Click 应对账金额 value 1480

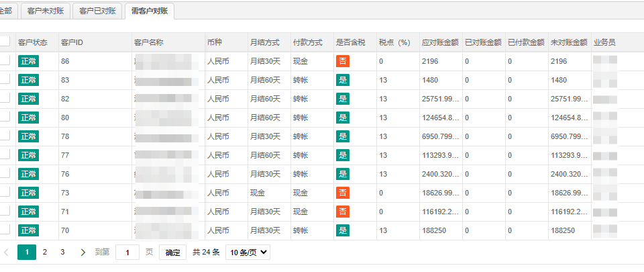pos(430,80)
